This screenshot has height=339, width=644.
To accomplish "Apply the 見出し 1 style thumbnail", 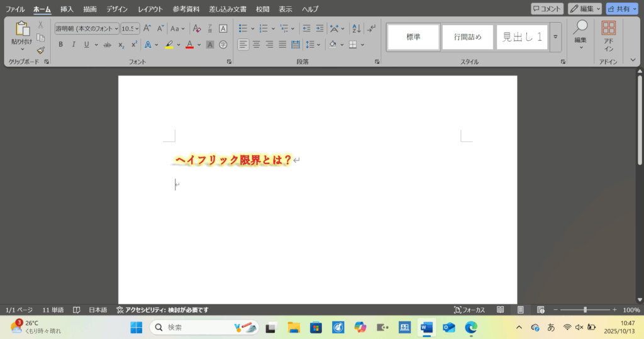I will click(x=522, y=37).
